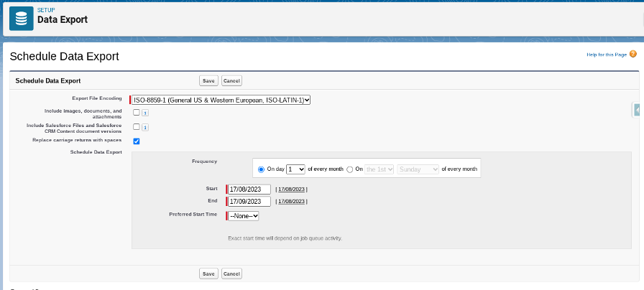Click the bottom Save button

point(208,273)
